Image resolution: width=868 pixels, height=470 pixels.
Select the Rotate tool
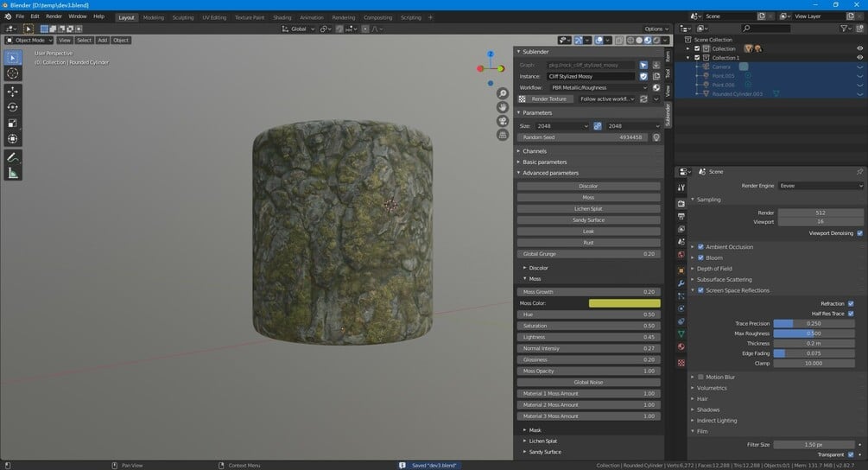pos(13,107)
